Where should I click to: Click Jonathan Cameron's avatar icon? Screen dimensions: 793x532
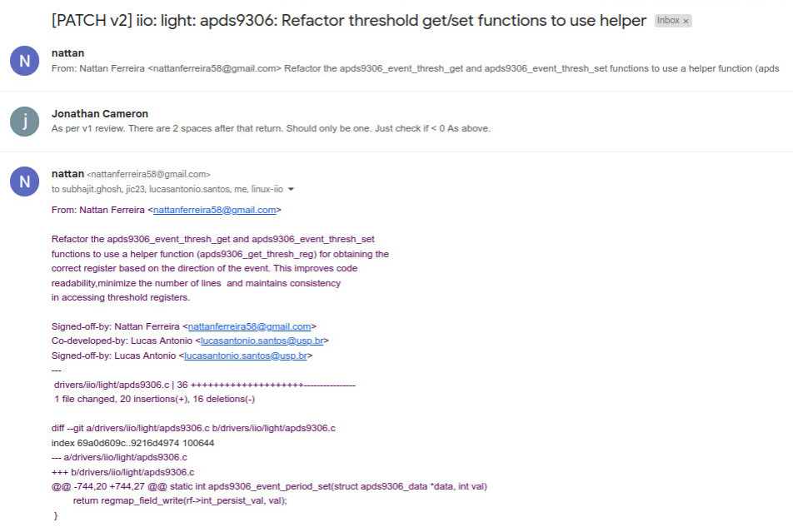[x=24, y=122]
